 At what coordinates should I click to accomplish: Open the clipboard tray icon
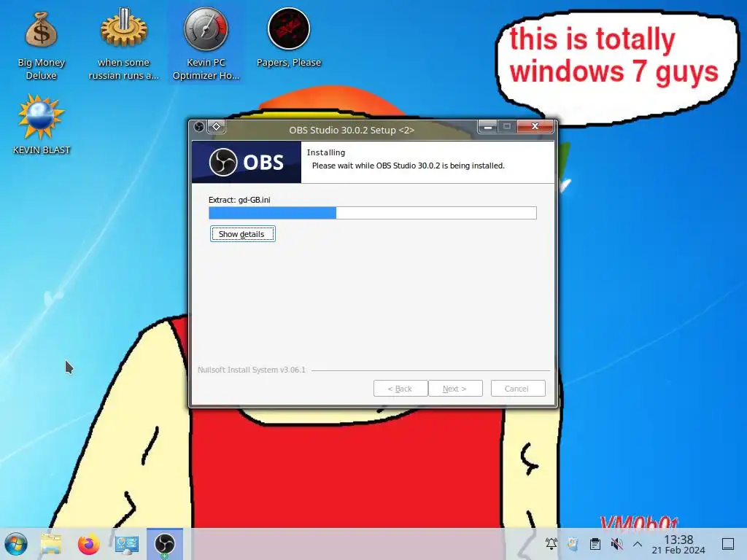pyautogui.click(x=595, y=543)
